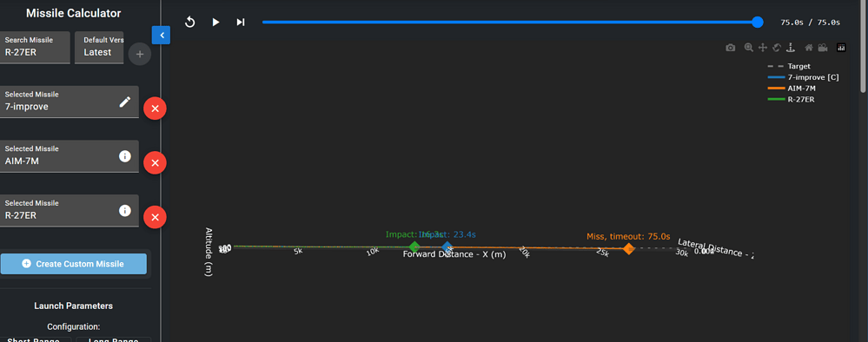Download plot as PNG camera icon
Viewport: 868px width, 342px height.
(731, 48)
